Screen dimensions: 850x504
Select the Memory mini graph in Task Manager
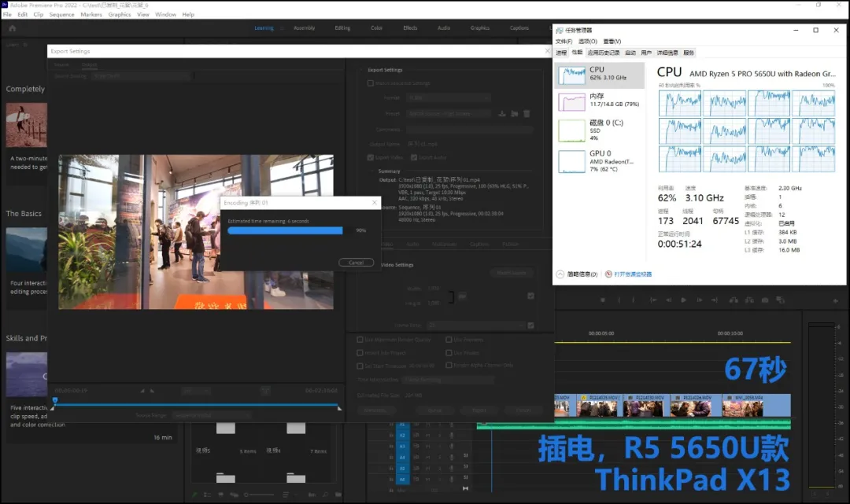coord(572,101)
